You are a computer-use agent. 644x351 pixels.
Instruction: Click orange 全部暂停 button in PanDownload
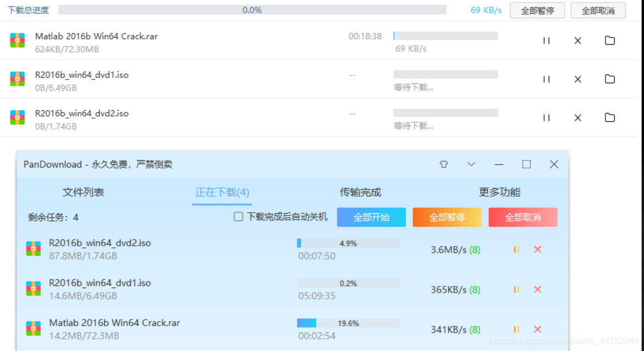point(447,217)
